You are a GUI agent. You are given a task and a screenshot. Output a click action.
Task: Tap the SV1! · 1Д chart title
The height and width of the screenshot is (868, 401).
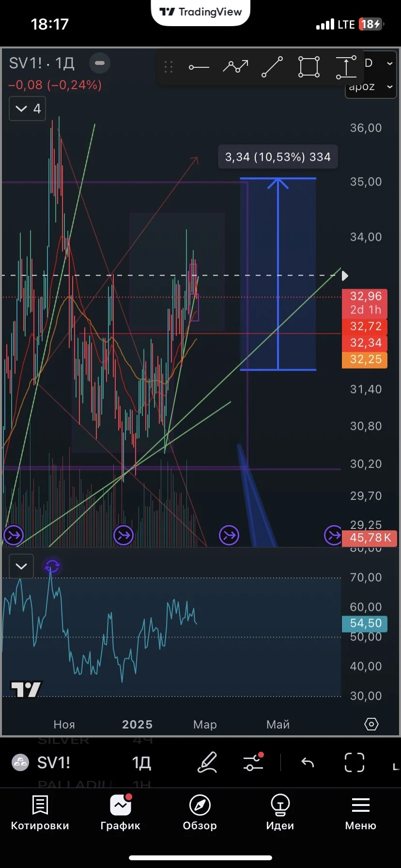(x=42, y=63)
